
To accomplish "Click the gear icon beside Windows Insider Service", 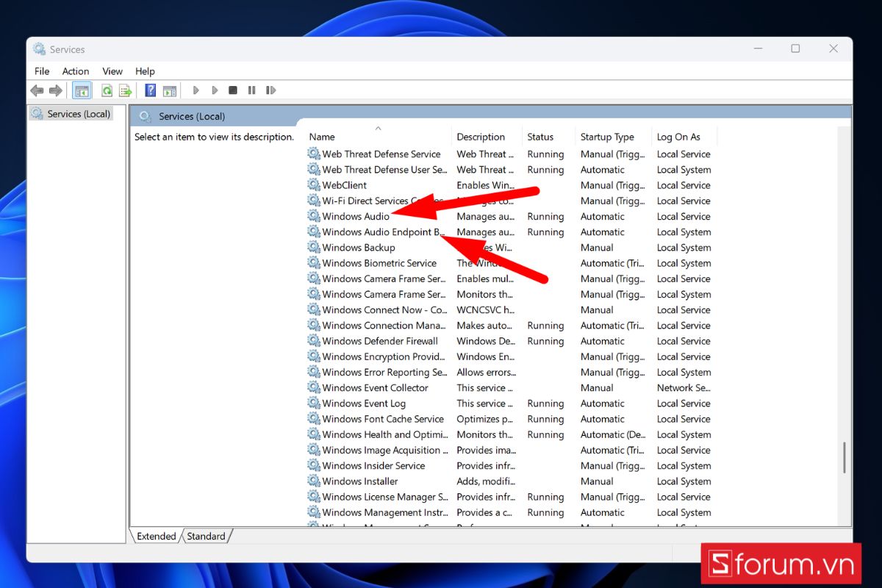I will pos(314,465).
